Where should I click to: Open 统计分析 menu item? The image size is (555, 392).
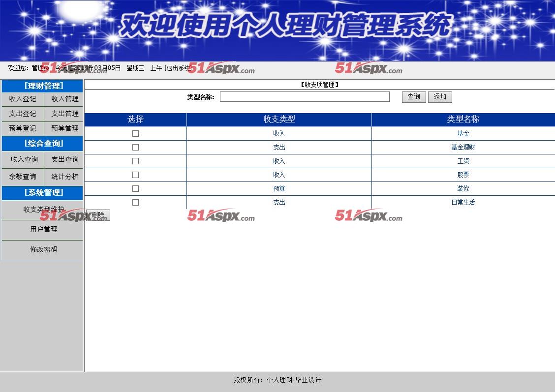(x=65, y=177)
